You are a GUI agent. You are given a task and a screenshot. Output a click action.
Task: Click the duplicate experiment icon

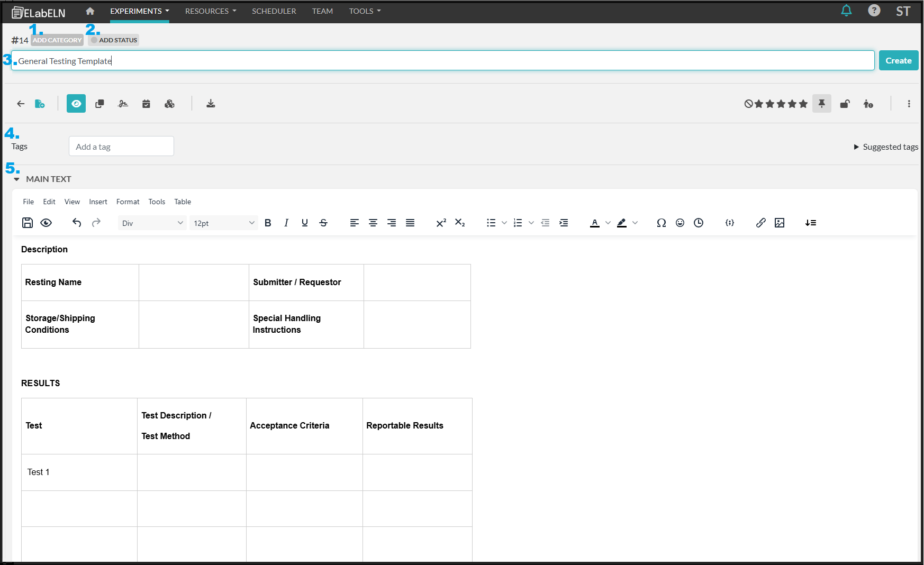[99, 104]
